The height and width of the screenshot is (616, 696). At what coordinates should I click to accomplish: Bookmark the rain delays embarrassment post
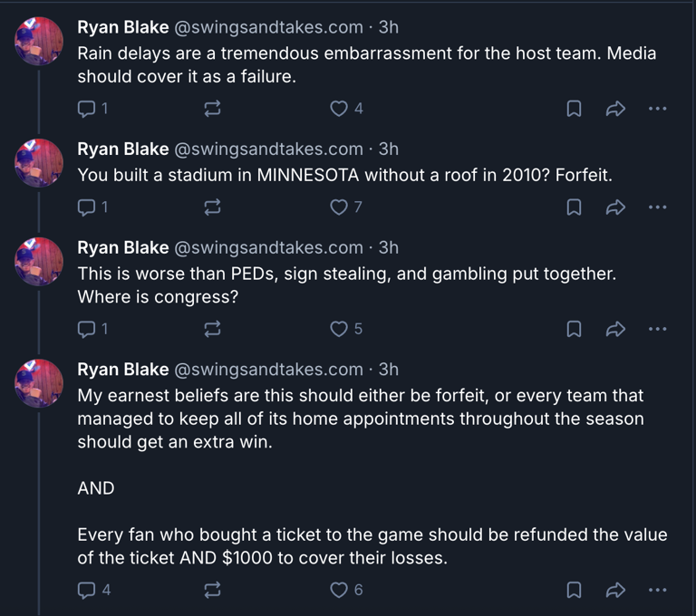coord(574,109)
